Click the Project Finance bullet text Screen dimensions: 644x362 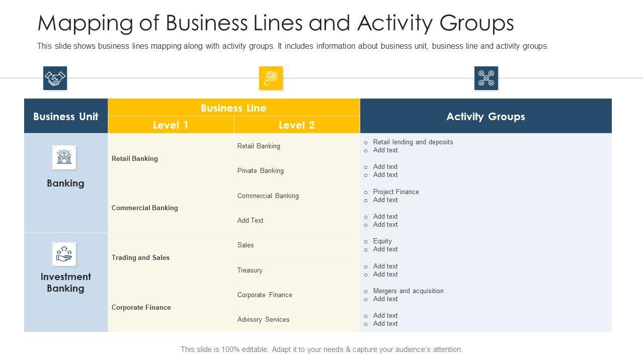pyautogui.click(x=396, y=192)
